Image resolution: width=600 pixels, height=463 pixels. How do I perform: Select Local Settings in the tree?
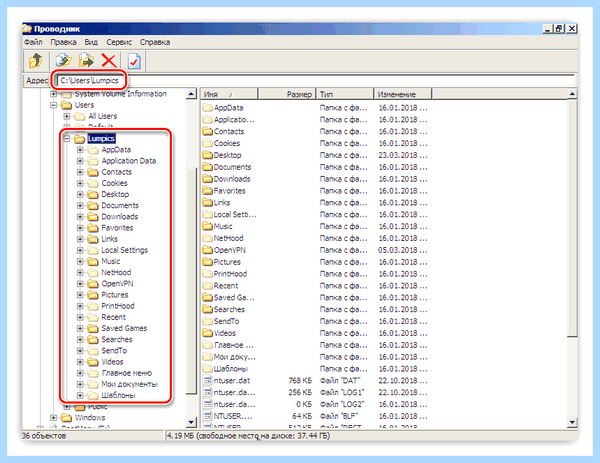pos(124,250)
